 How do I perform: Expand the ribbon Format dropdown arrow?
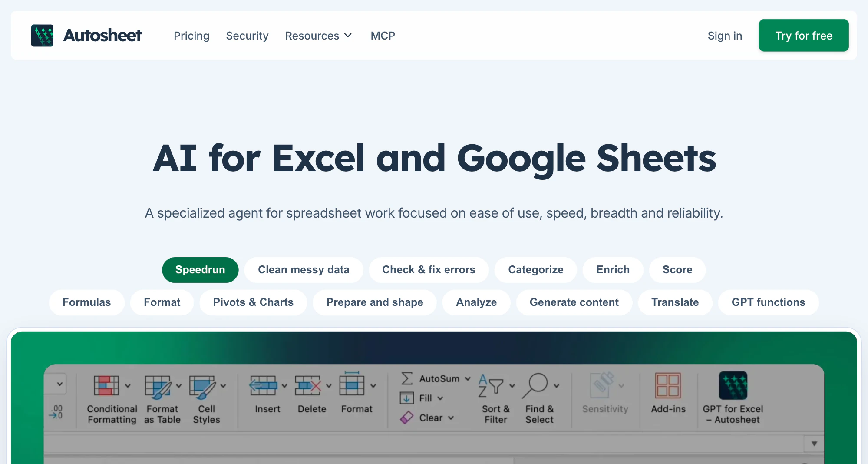pyautogui.click(x=373, y=386)
